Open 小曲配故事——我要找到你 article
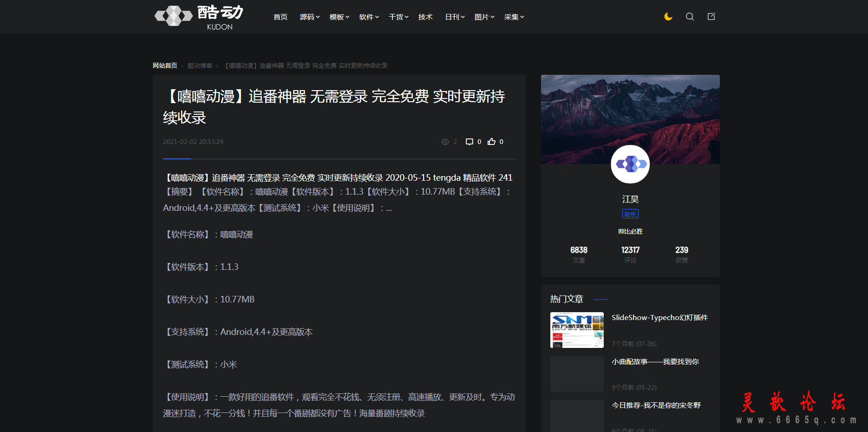 click(x=655, y=361)
